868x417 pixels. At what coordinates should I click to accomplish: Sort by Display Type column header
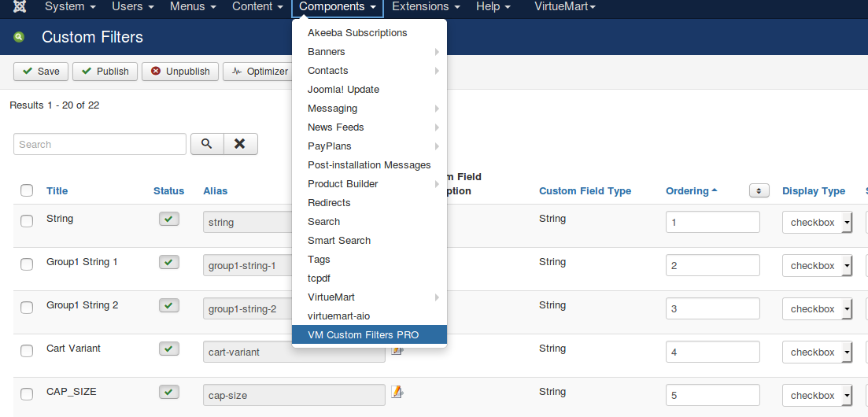pos(814,190)
